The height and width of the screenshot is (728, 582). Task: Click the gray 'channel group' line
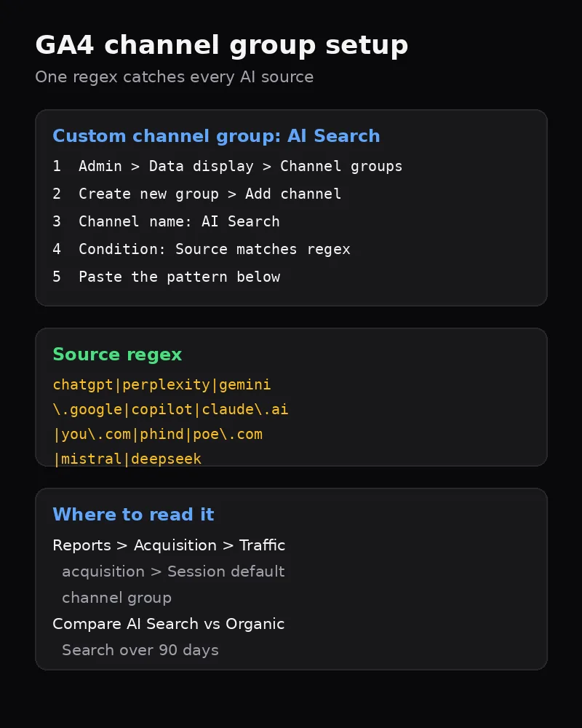[x=117, y=598]
